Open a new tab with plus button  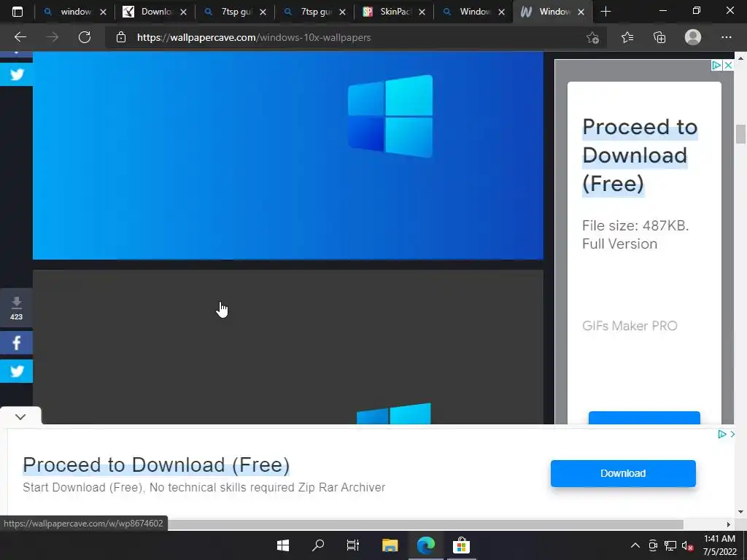[605, 12]
